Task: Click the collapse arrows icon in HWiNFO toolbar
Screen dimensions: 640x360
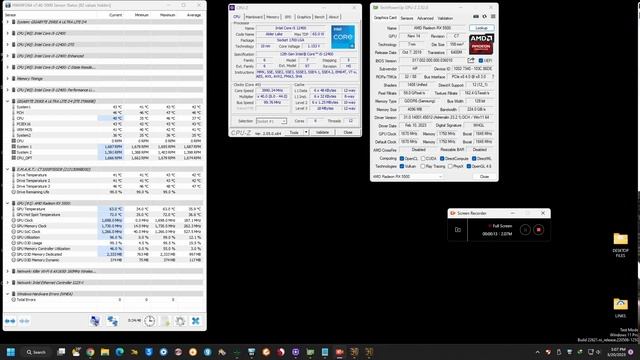Action: [x=24, y=321]
